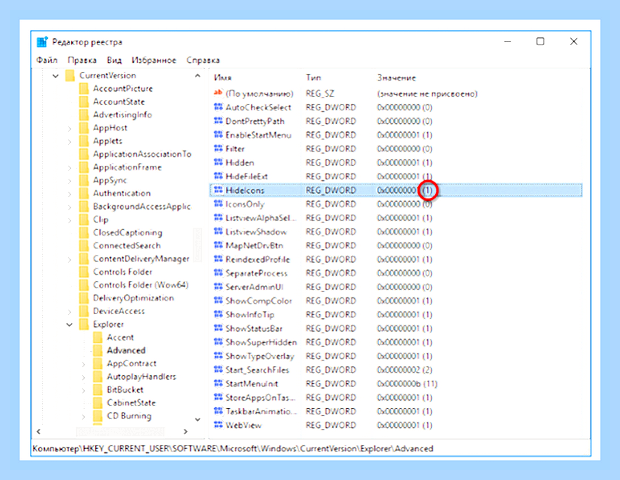
Task: Click the Registry Editor app icon in title bar
Action: [42, 42]
